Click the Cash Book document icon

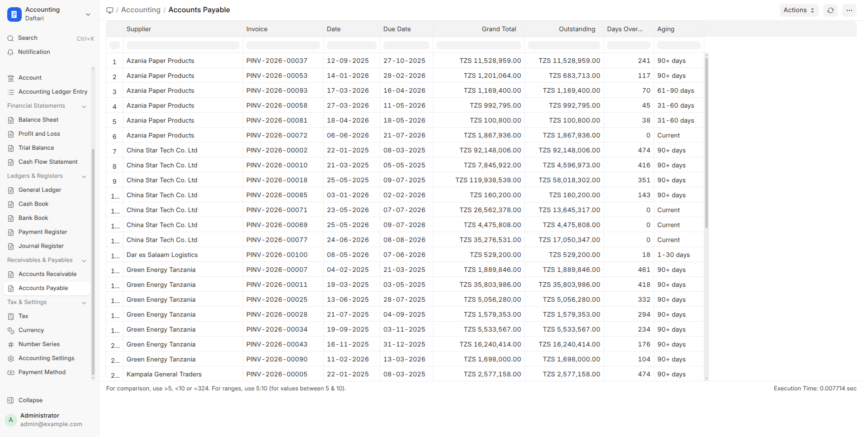[11, 204]
